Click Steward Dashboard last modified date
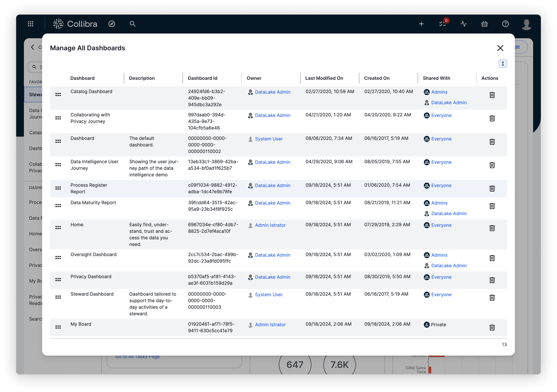 click(x=328, y=294)
